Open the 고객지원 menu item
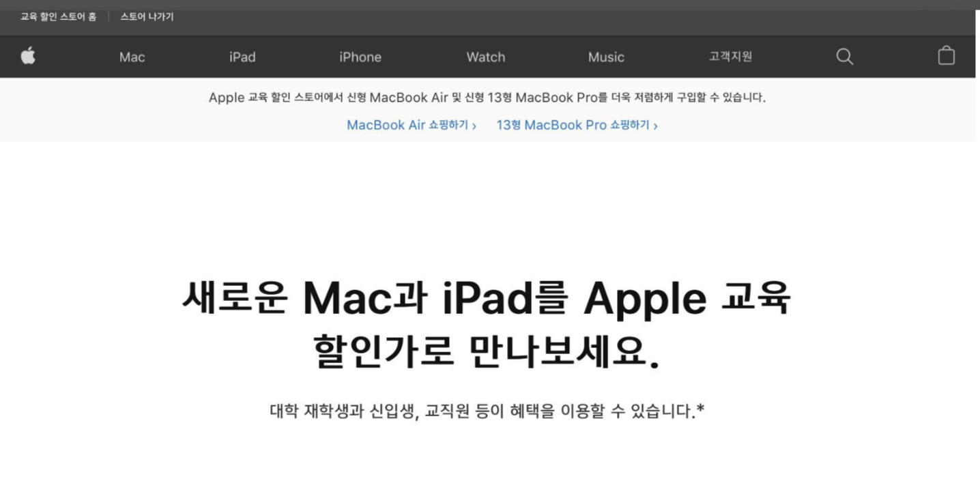 pos(730,57)
